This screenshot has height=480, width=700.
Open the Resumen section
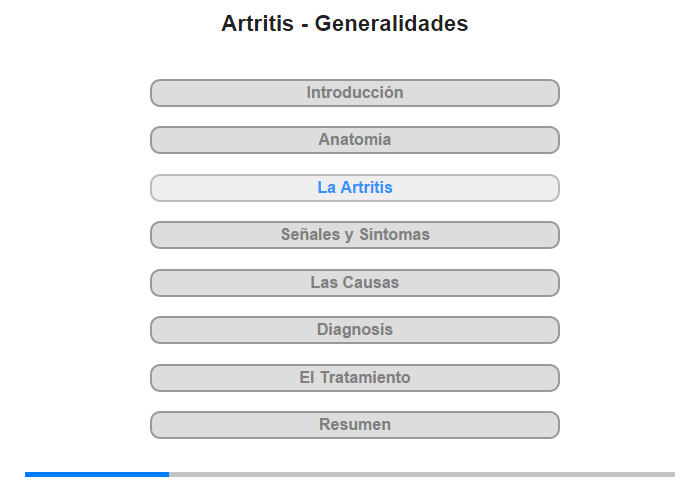click(x=354, y=425)
